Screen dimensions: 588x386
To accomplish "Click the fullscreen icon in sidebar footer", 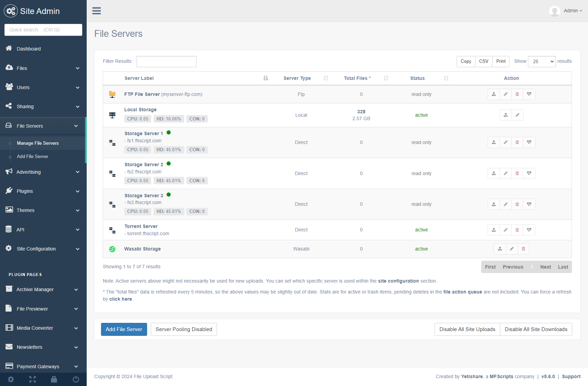I will click(32, 379).
